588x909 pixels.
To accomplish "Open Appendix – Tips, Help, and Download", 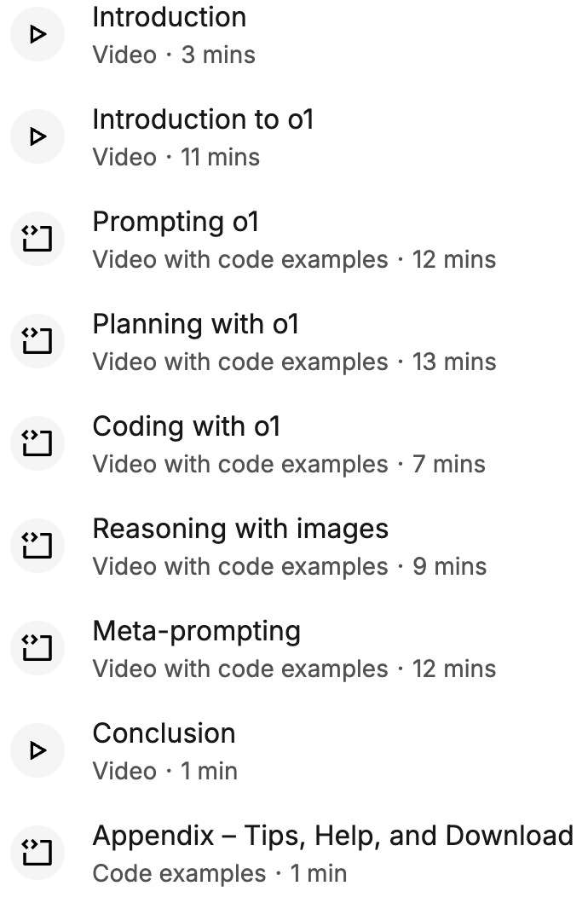I will tap(332, 836).
